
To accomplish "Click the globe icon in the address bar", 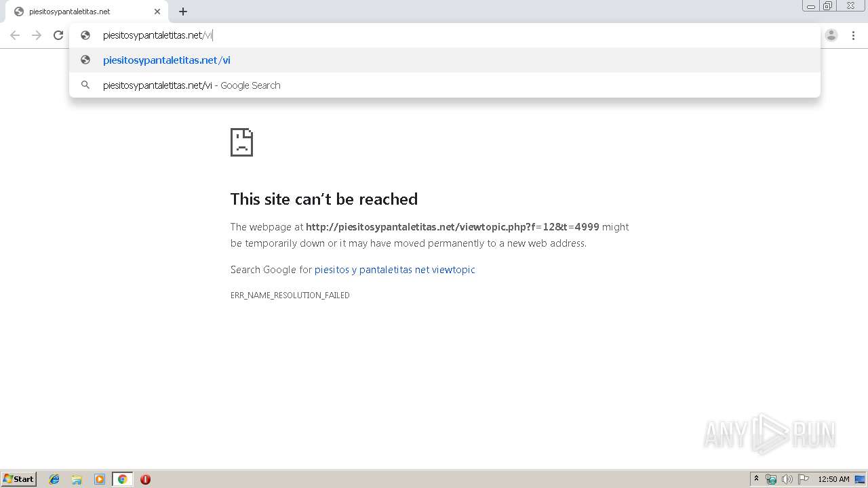I will pos(85,35).
